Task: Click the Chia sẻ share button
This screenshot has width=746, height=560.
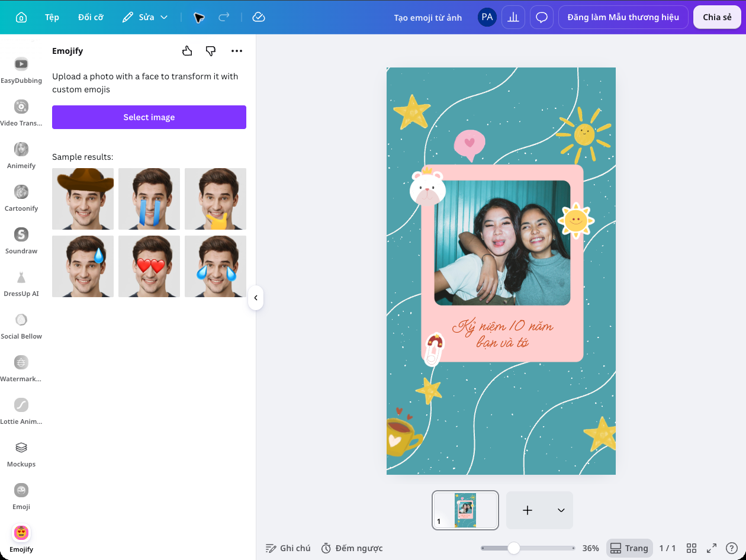Action: coord(717,17)
